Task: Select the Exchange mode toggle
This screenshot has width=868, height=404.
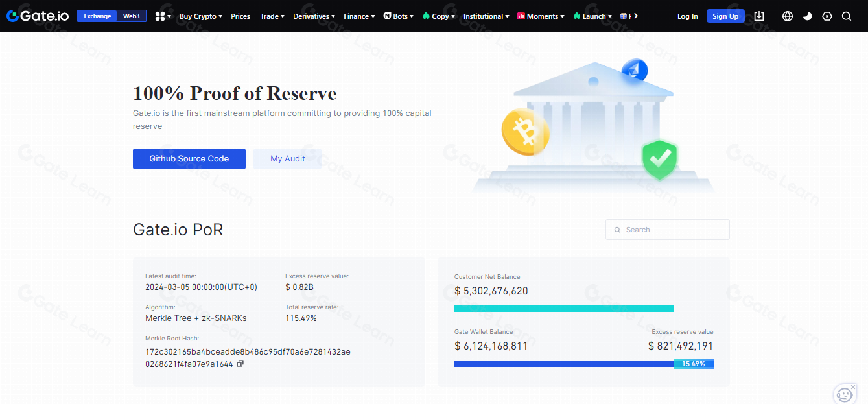Action: pos(97,16)
